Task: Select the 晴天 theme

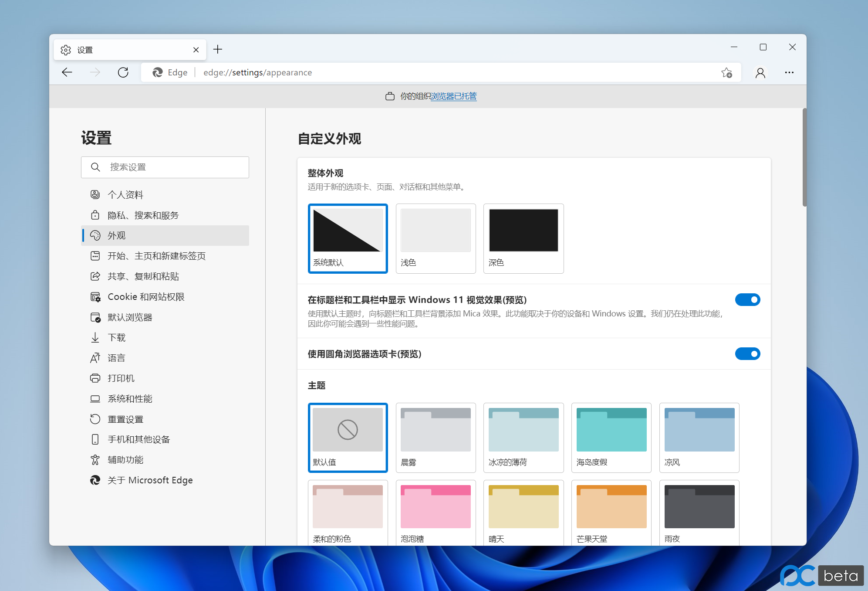Action: tap(524, 513)
